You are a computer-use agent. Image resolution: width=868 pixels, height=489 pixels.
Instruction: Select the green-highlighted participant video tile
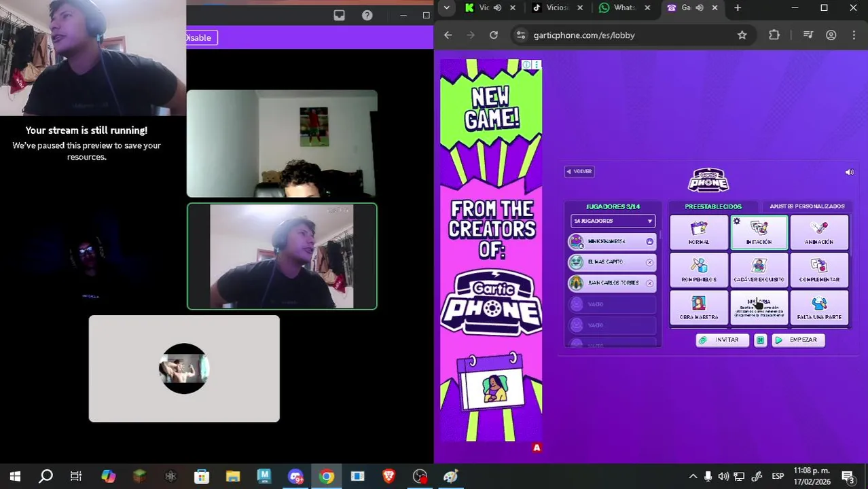[x=282, y=257]
